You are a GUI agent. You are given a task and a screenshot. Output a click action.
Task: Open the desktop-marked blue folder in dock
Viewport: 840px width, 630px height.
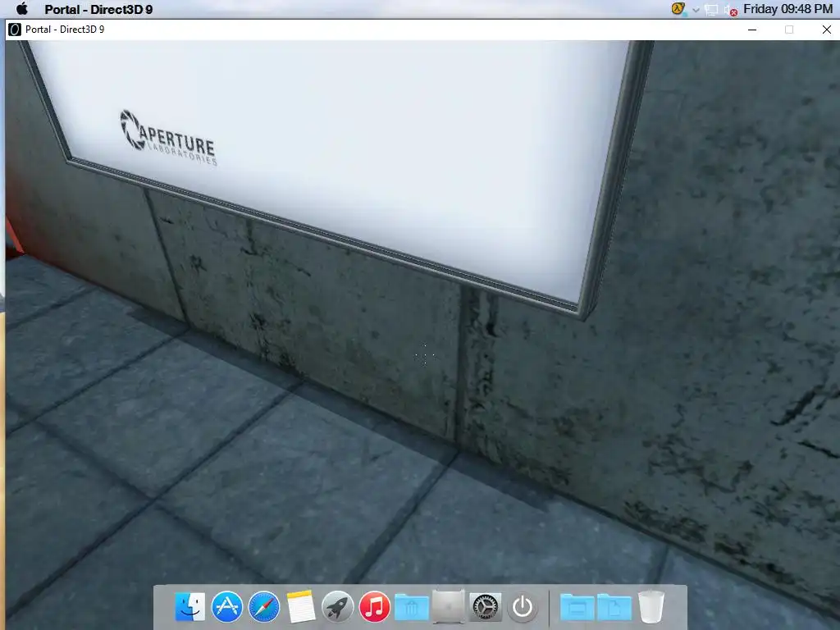pos(577,608)
